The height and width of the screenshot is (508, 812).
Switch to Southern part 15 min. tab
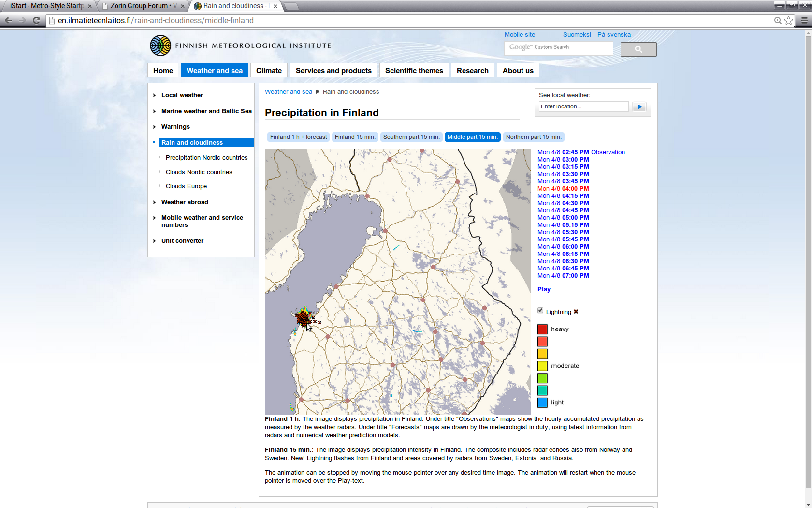coord(411,137)
